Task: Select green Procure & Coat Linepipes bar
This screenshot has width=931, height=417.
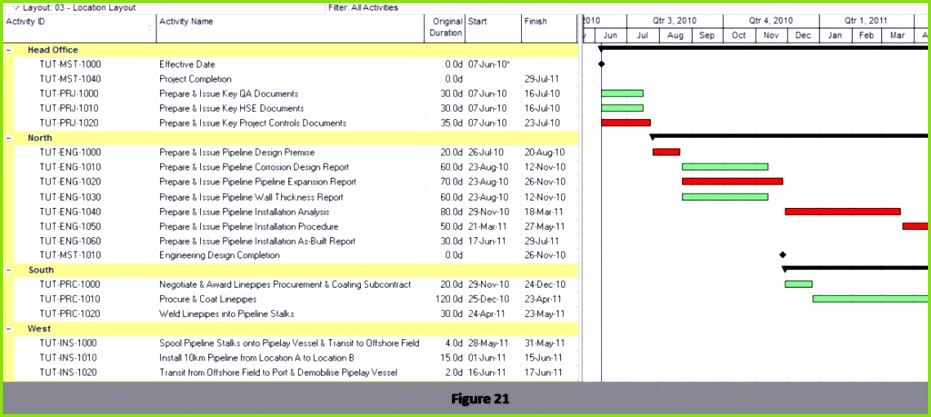Action: tap(870, 299)
